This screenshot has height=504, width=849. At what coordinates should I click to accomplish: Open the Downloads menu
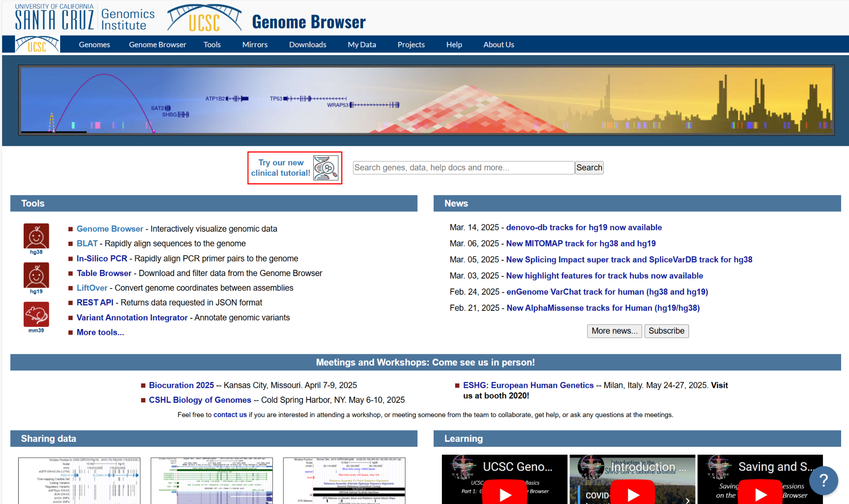click(x=308, y=44)
